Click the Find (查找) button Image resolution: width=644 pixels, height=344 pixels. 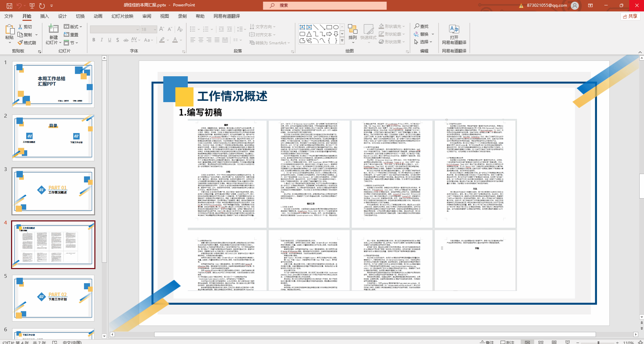[421, 26]
